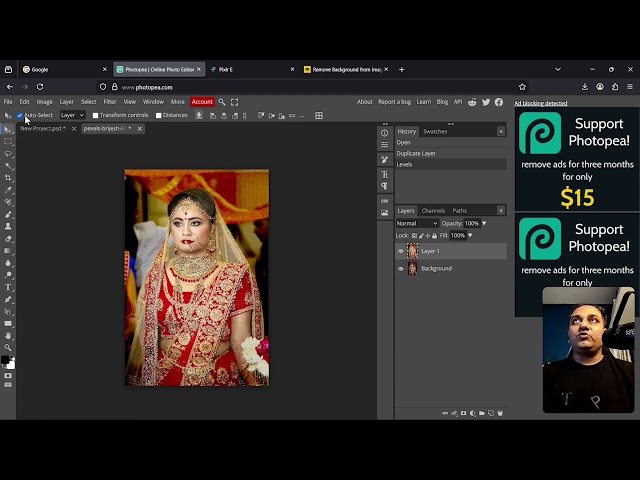Select the Path Select tool
This screenshot has height=480, width=640.
pos(8,311)
